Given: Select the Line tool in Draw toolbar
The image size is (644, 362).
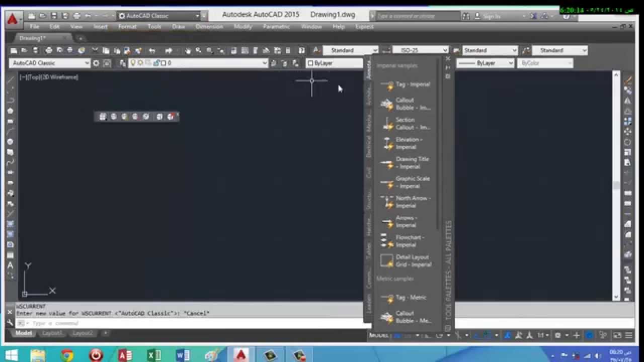Looking at the screenshot, I should pos(11,80).
